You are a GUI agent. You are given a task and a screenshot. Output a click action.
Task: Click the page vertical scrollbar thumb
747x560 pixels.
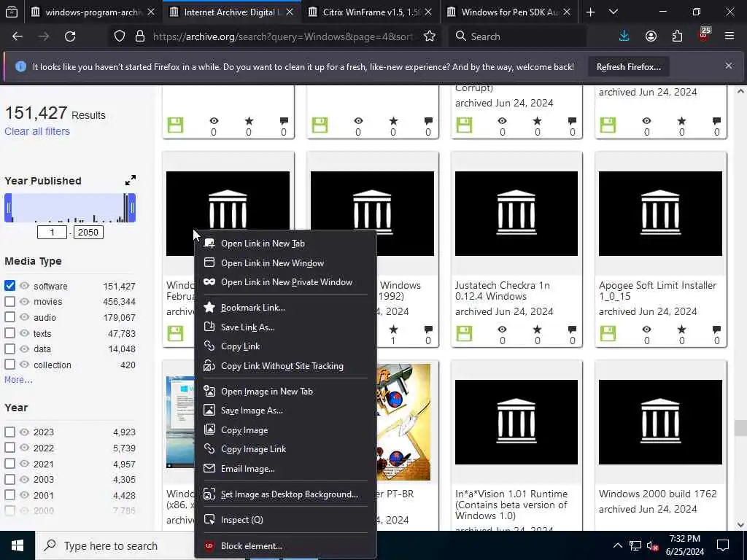(740, 427)
